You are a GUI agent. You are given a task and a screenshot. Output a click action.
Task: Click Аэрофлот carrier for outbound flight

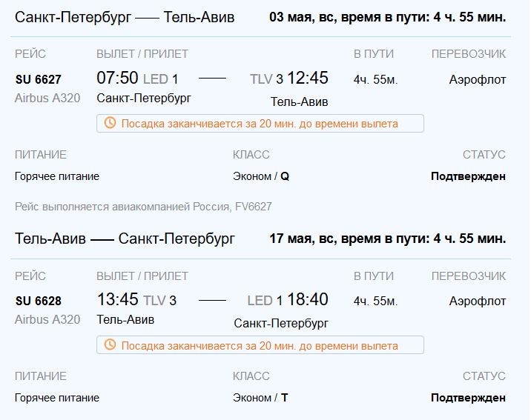pyautogui.click(x=478, y=79)
